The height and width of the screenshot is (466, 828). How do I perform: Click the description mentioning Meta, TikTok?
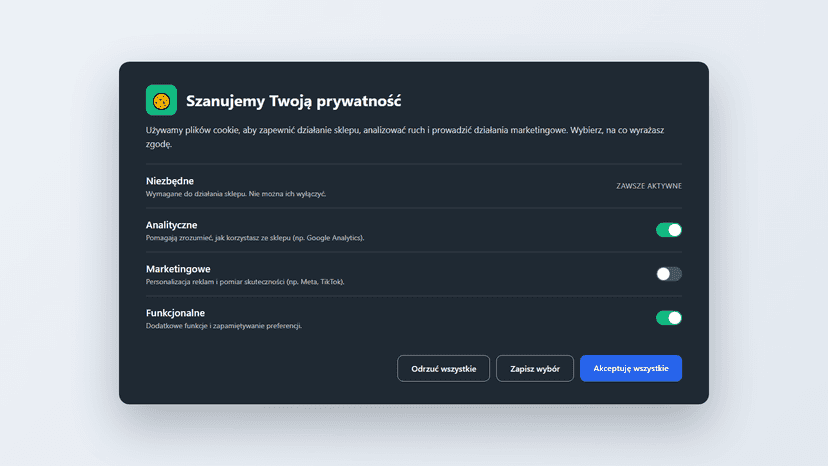coord(245,282)
